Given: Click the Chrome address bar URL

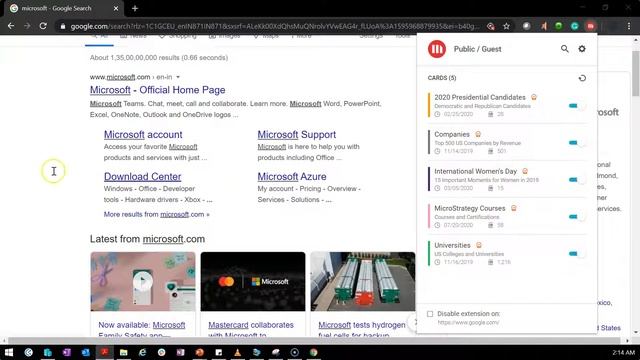Looking at the screenshot, I should tap(274, 26).
